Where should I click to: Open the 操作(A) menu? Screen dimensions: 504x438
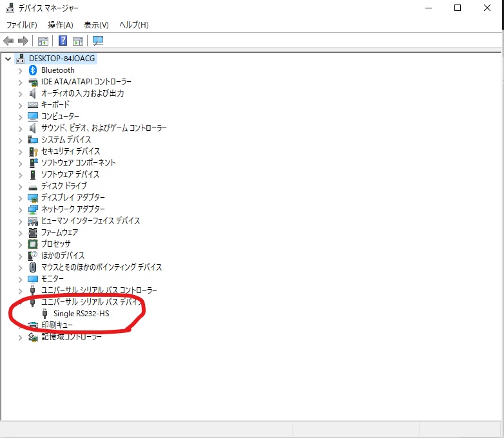(x=61, y=24)
